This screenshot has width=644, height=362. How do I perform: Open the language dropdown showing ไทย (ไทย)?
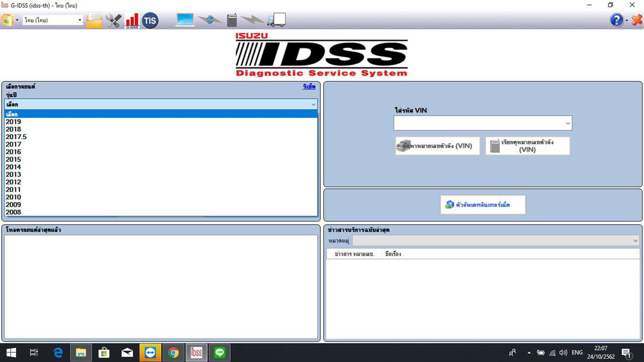pyautogui.click(x=53, y=20)
